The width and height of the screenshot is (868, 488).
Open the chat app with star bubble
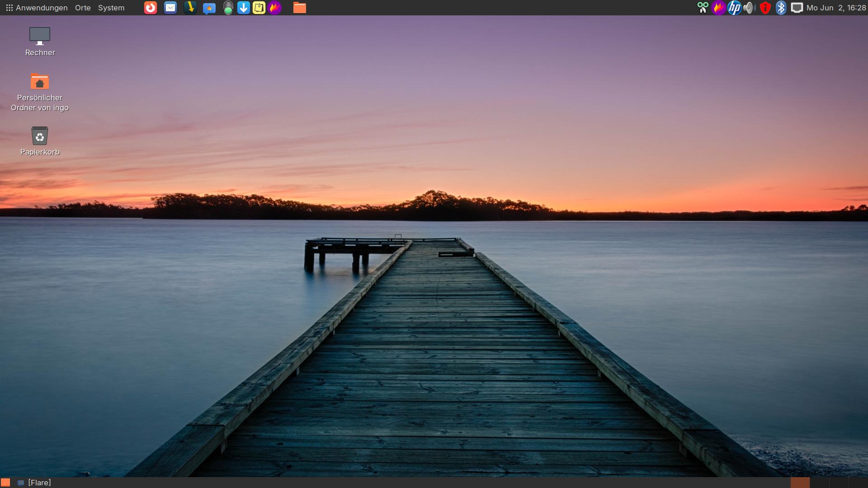[x=209, y=8]
